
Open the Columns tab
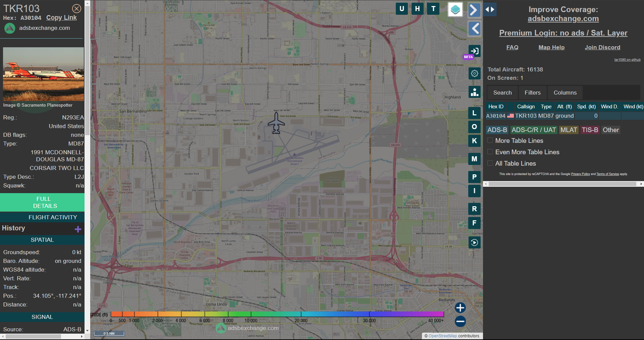coord(565,93)
